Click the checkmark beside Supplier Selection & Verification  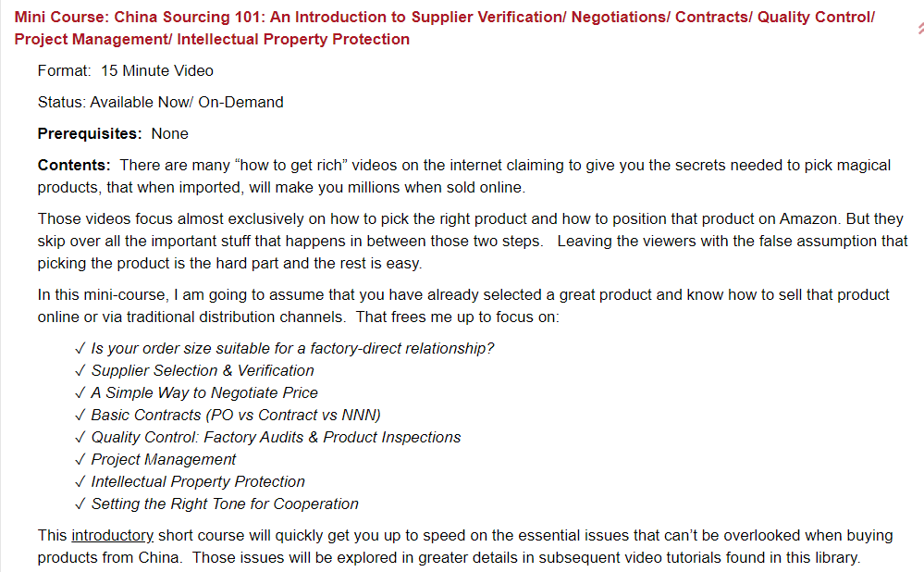point(81,371)
